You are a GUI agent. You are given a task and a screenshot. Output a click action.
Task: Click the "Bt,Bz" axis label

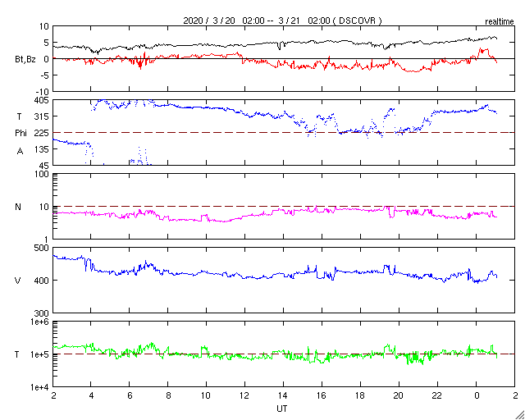(25, 60)
